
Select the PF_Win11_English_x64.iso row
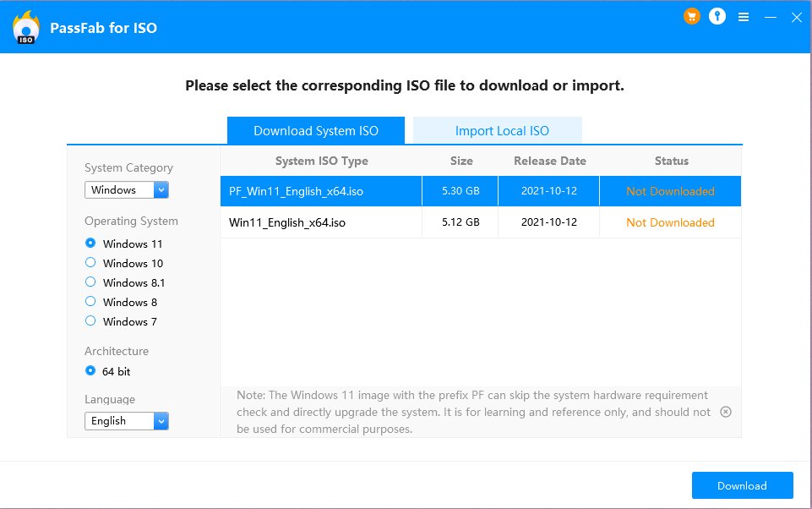tap(321, 191)
